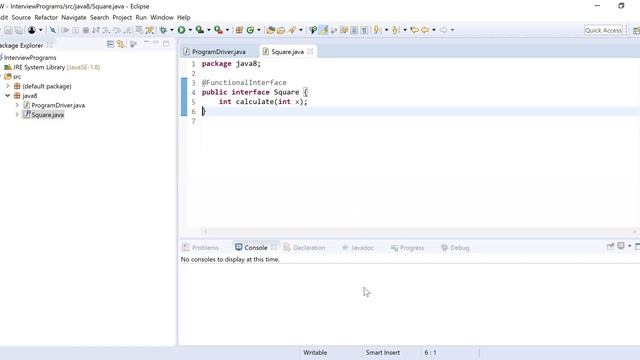This screenshot has height=360, width=640.
Task: Toggle Block Selection Mode icon
Action: point(354,30)
